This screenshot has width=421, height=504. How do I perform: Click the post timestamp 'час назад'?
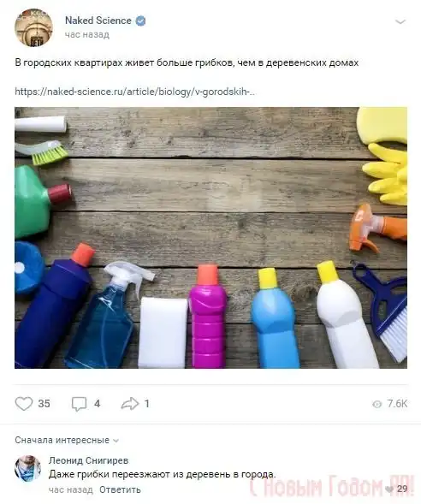(x=87, y=34)
